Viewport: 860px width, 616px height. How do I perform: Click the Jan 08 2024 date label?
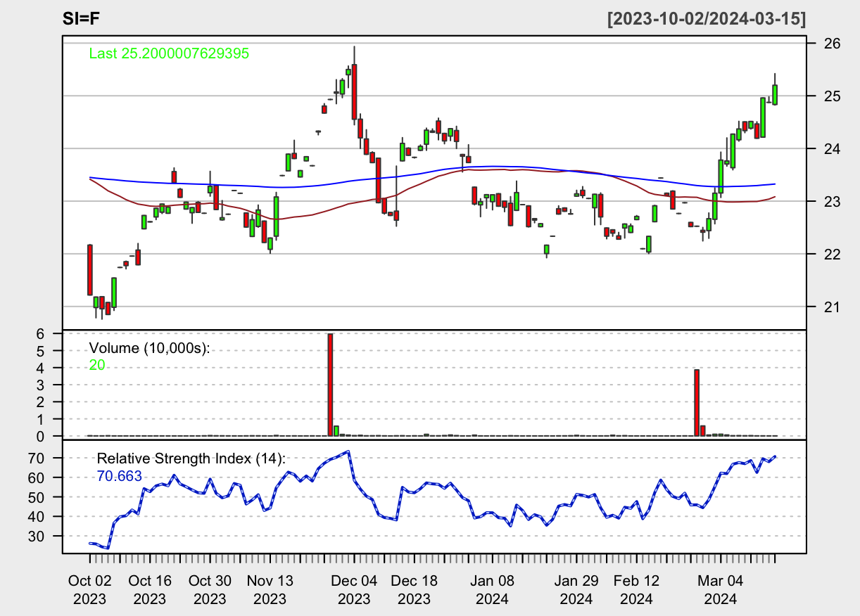pos(492,590)
